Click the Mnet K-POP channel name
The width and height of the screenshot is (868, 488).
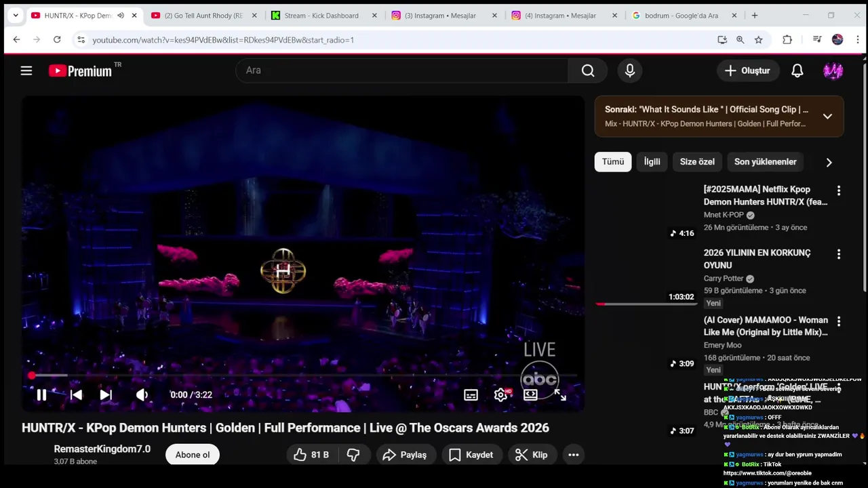coord(724,215)
